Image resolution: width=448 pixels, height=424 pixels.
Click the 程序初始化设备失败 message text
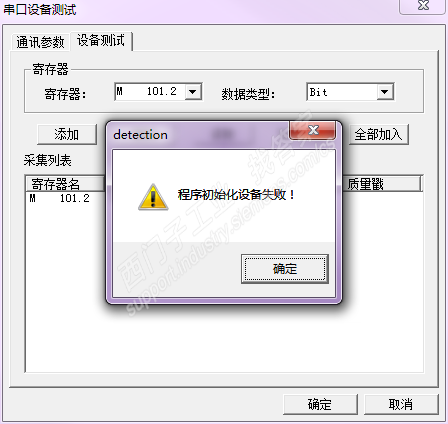236,195
